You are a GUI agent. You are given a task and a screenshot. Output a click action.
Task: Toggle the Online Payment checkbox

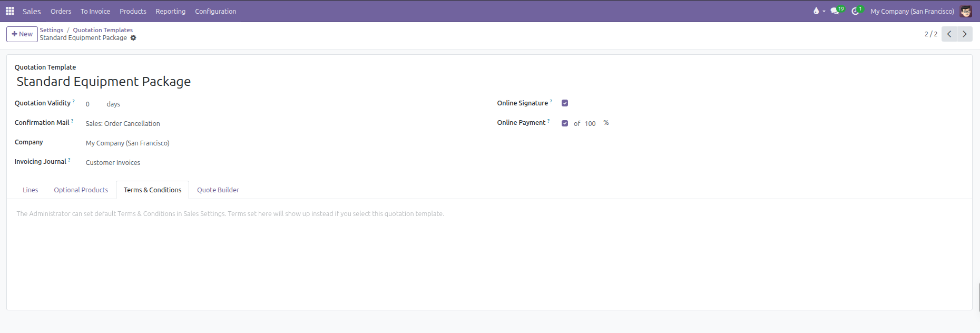pos(565,123)
